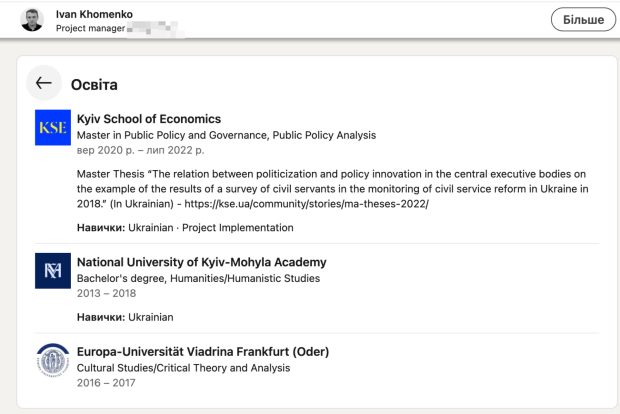Click the Навички: Ukrainian line under Kyiv-Mohyla
This screenshot has width=620, height=414.
125,317
